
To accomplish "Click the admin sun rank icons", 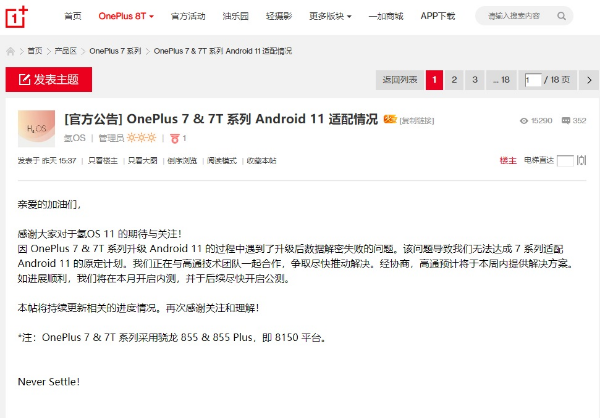I will pos(142,138).
